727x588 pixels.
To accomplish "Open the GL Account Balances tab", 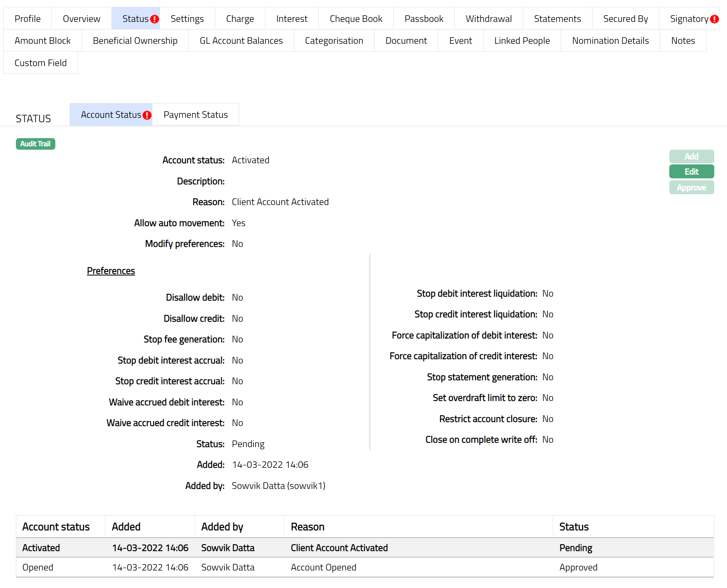I will (241, 41).
